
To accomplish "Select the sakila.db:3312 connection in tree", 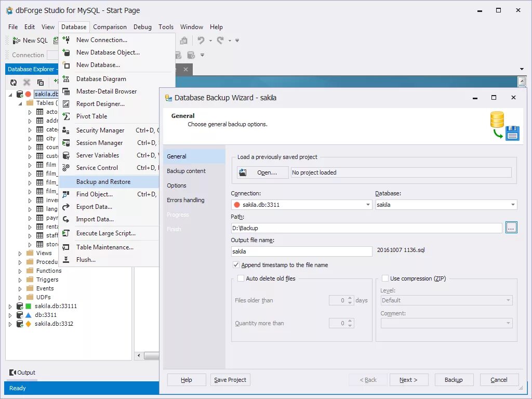I will click(x=54, y=324).
